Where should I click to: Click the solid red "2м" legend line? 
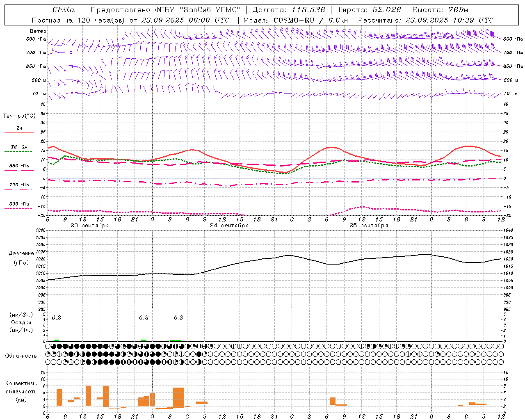pos(19,132)
